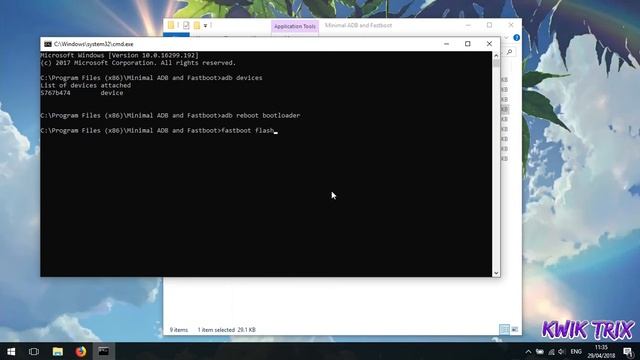This screenshot has width=640, height=360.
Task: Click the ENG language indicator
Action: [x=576, y=351]
